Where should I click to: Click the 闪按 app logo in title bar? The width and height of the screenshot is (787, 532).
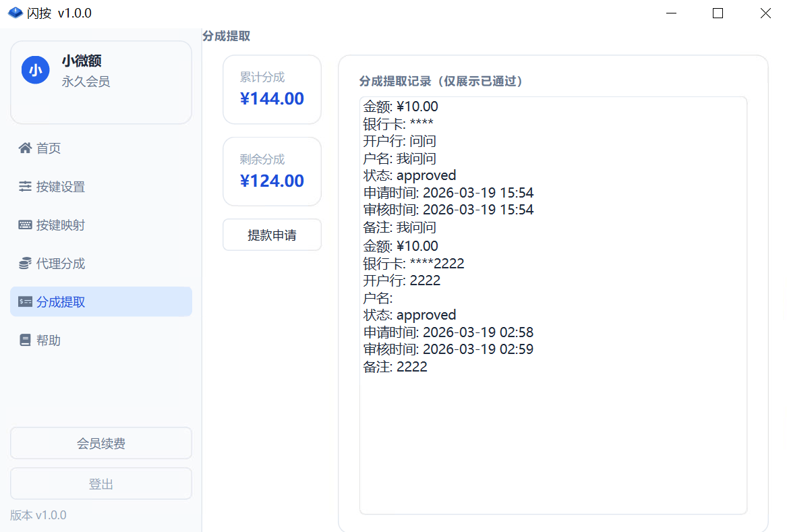(x=15, y=13)
